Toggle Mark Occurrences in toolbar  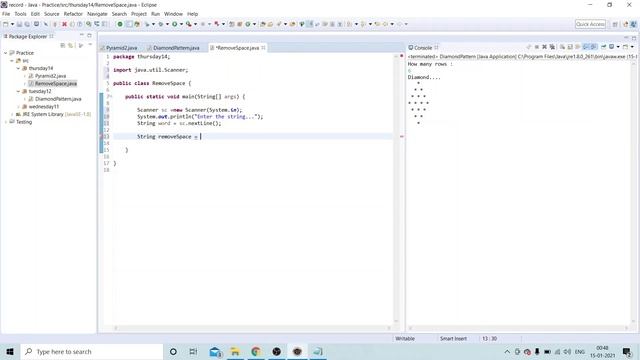311,24
